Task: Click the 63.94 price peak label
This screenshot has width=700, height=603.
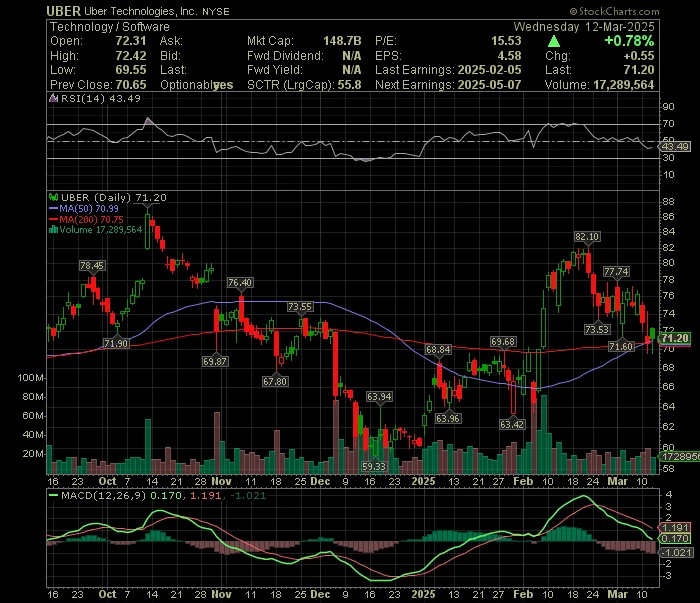Action: coord(379,396)
